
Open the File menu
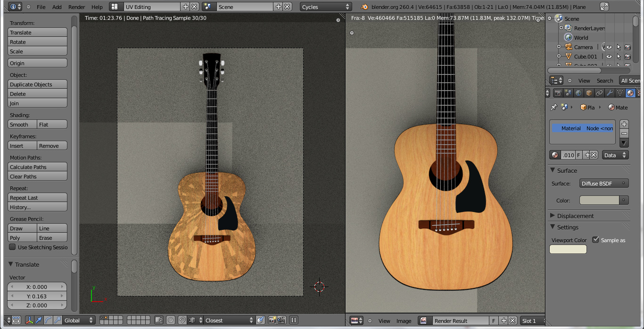click(x=41, y=7)
